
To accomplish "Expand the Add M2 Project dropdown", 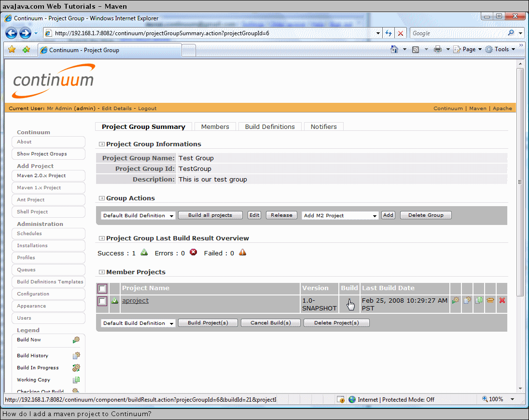I will point(340,216).
